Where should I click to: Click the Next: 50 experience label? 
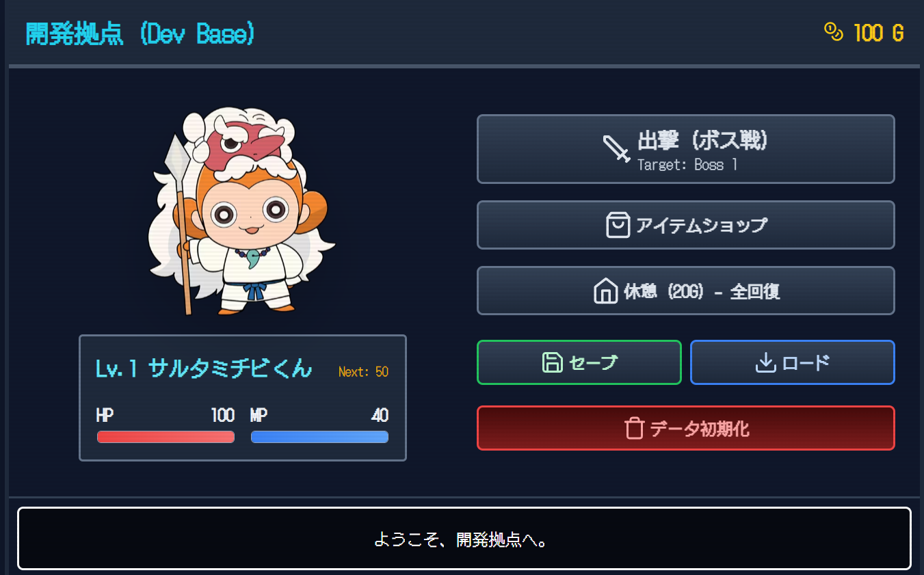point(363,372)
